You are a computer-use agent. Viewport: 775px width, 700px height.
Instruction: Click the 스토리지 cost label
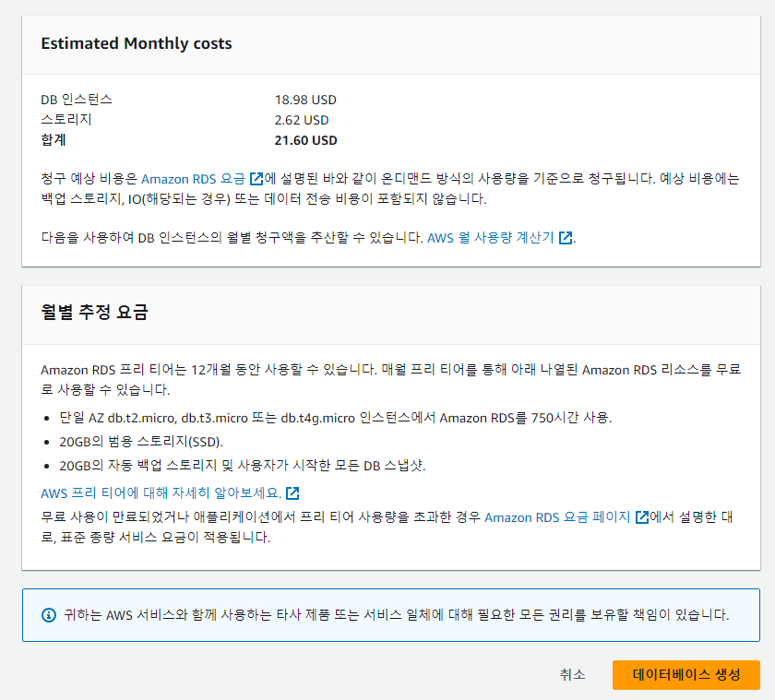(x=66, y=120)
